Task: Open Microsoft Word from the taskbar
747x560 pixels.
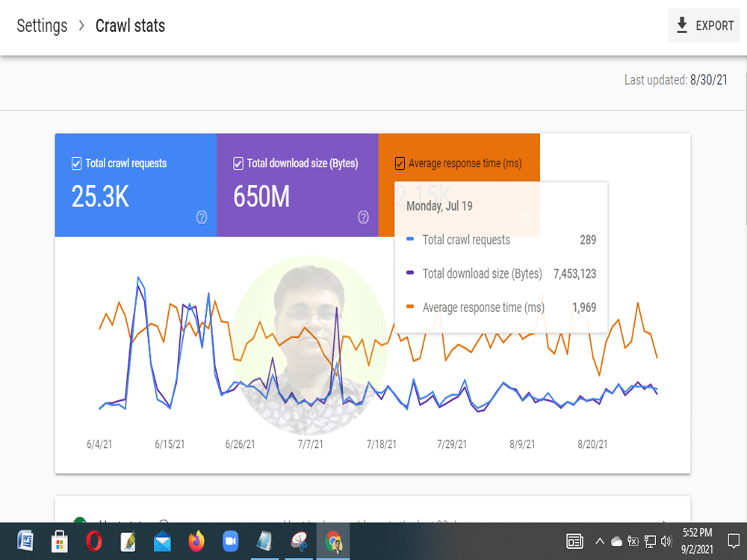Action: point(25,541)
